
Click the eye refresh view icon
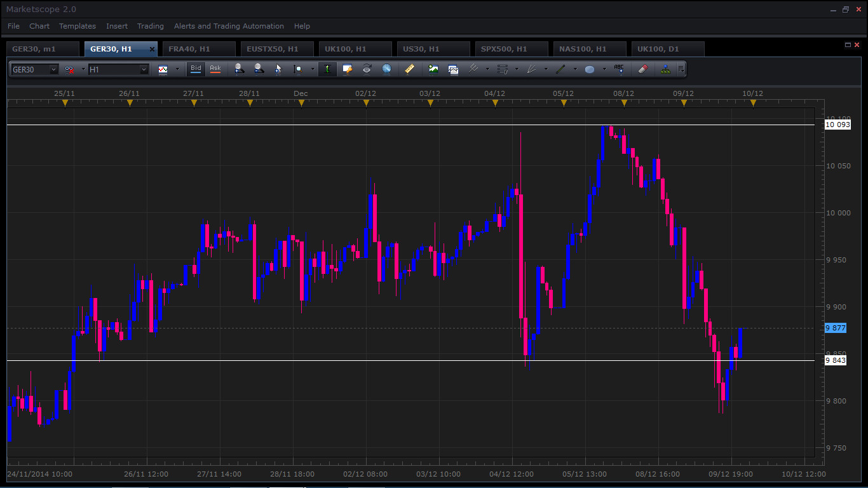pos(367,69)
